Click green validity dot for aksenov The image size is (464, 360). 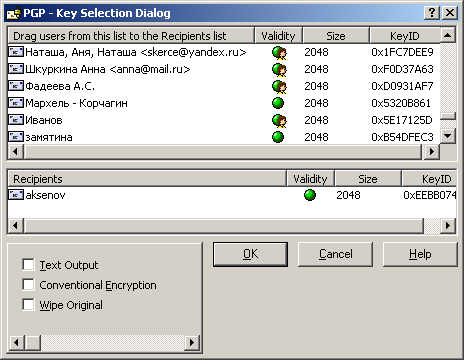click(310, 195)
